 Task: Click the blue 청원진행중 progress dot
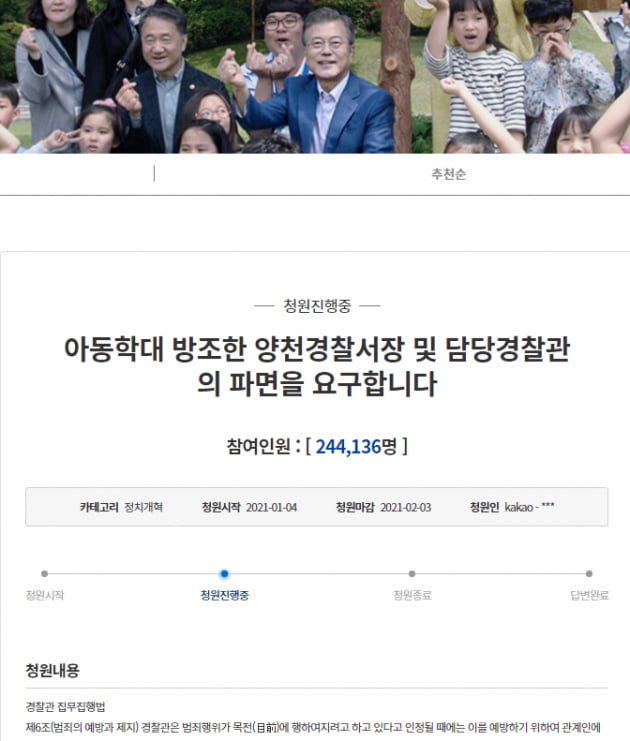pyautogui.click(x=224, y=574)
